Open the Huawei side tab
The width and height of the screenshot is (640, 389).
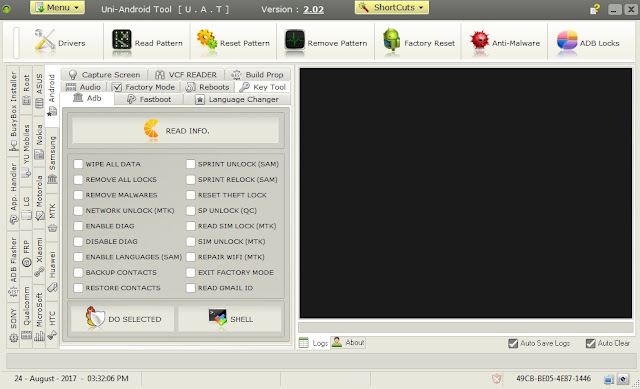coord(52,271)
